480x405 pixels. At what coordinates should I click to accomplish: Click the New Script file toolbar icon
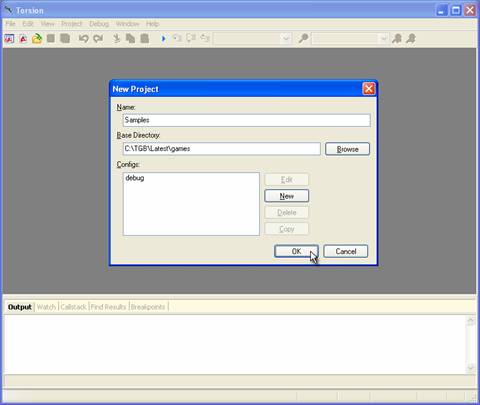[23, 39]
